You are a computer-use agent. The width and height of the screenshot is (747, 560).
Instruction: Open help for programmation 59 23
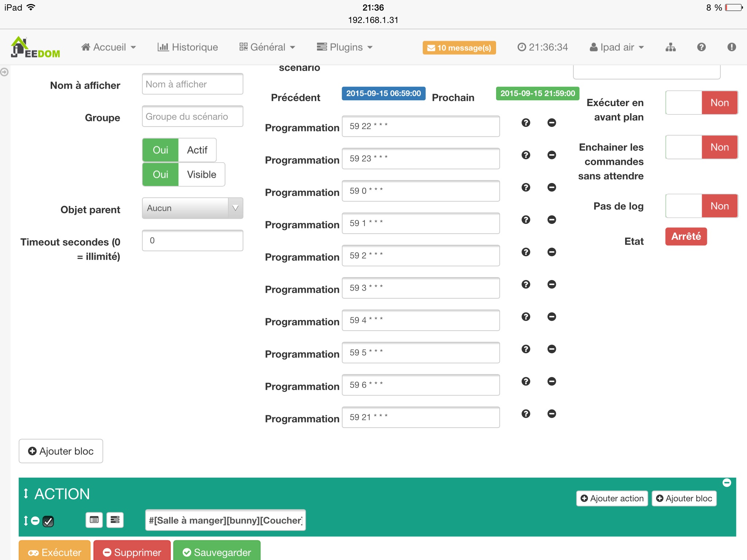526,155
